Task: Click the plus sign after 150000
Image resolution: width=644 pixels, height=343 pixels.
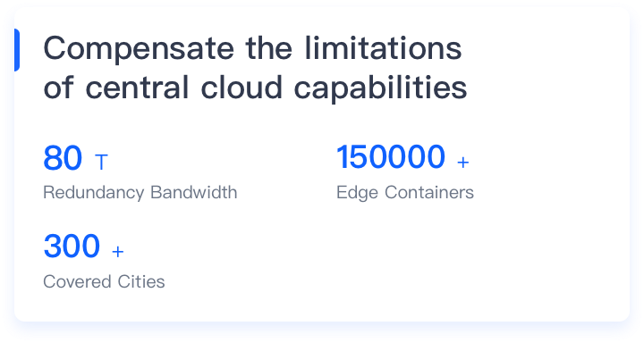Action: (463, 163)
